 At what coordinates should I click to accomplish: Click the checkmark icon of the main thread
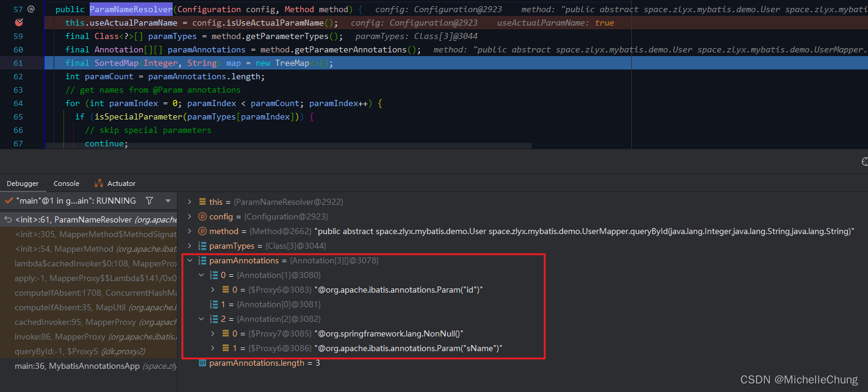[x=9, y=201]
